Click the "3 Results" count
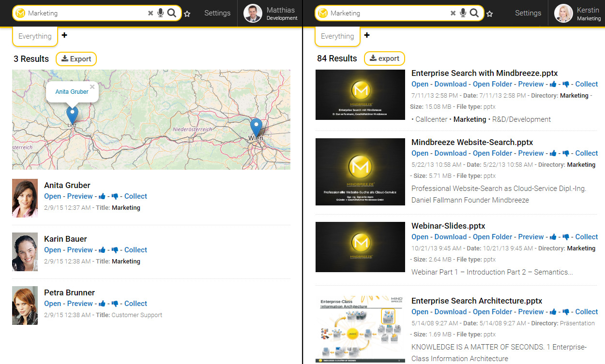The width and height of the screenshot is (605, 364). click(x=31, y=59)
